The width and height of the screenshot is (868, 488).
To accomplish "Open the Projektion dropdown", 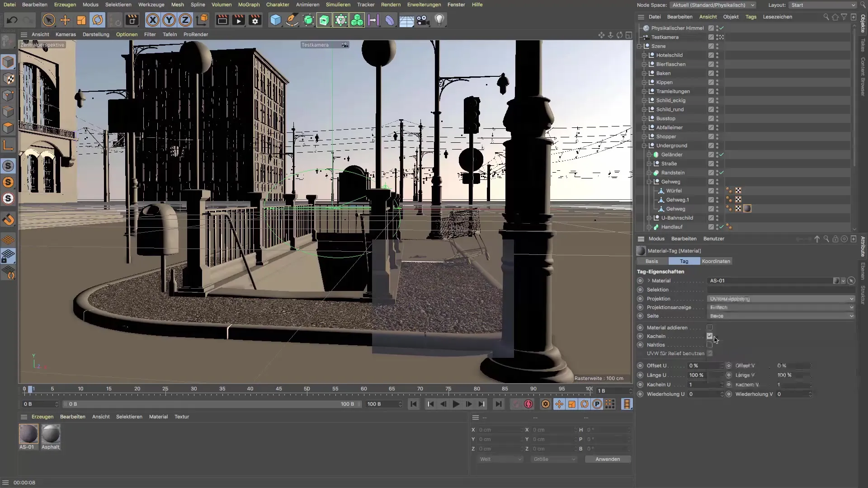I will [x=781, y=299].
